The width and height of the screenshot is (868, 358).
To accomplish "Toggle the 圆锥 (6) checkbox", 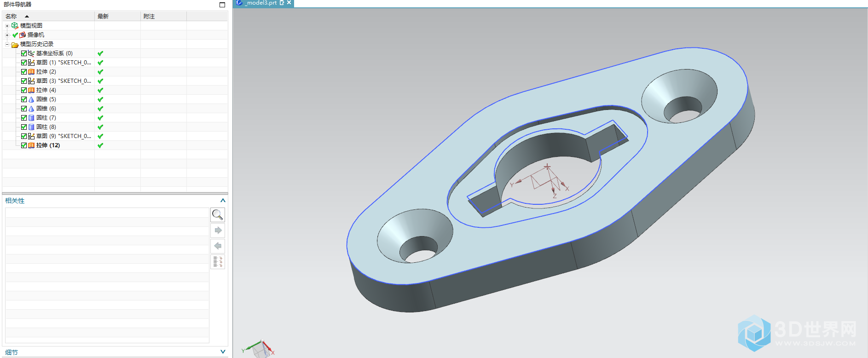I will click(24, 109).
